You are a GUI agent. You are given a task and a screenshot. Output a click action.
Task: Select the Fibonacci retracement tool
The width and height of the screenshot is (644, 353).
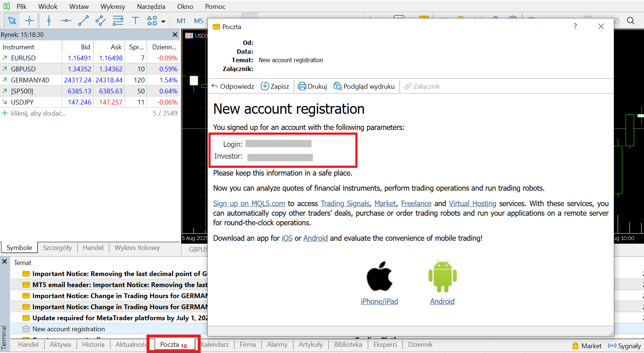click(118, 21)
